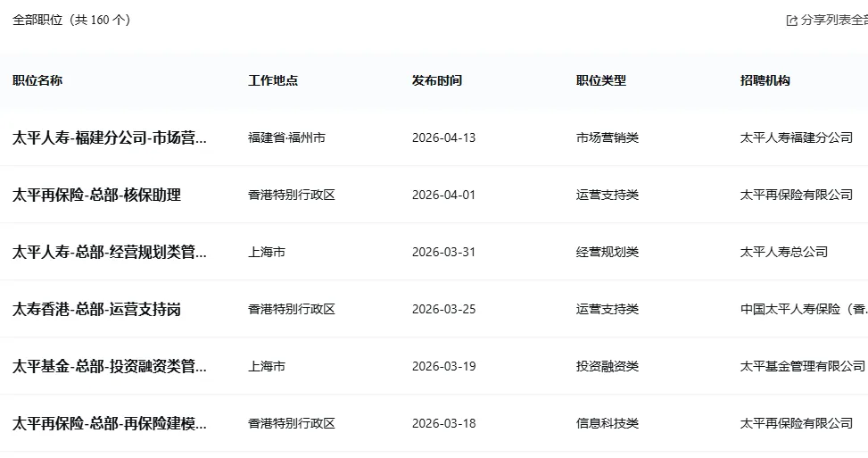Select the 全部职位（共 160 个）heading

click(71, 20)
